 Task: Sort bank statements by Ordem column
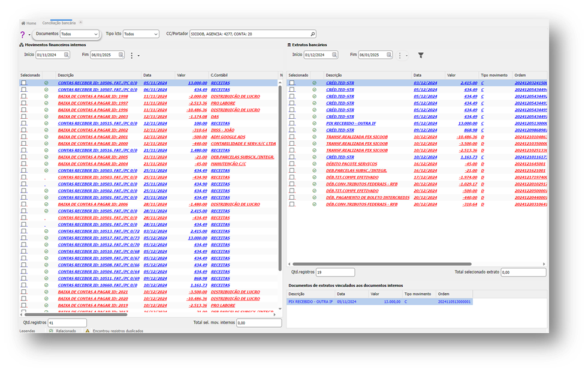529,76
